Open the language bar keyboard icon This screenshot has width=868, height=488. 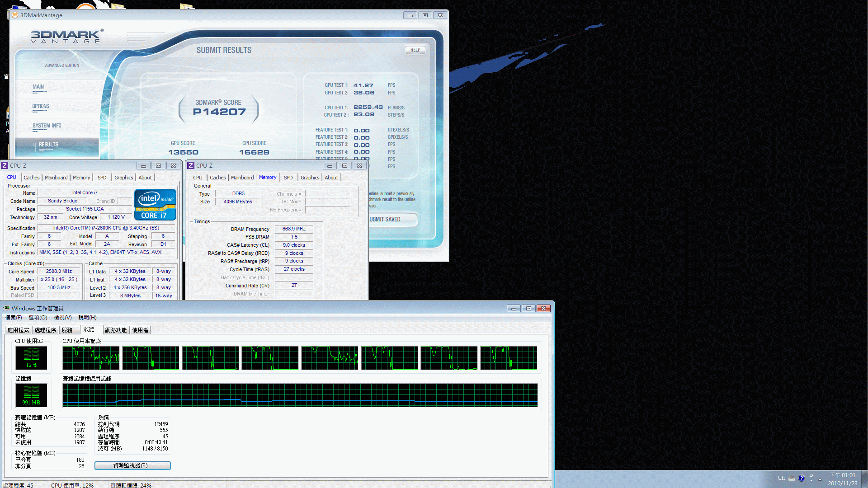click(791, 479)
